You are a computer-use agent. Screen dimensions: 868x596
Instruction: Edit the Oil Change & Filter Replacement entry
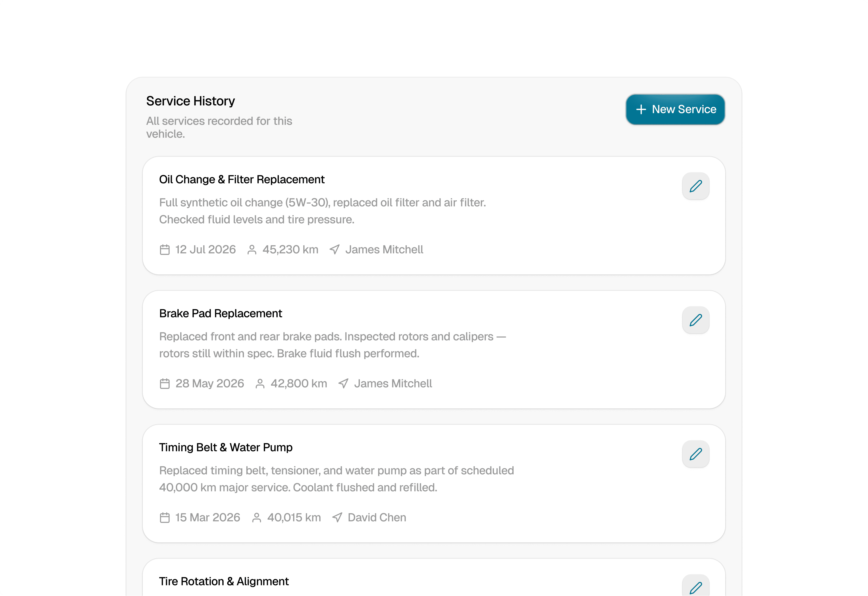tap(696, 186)
